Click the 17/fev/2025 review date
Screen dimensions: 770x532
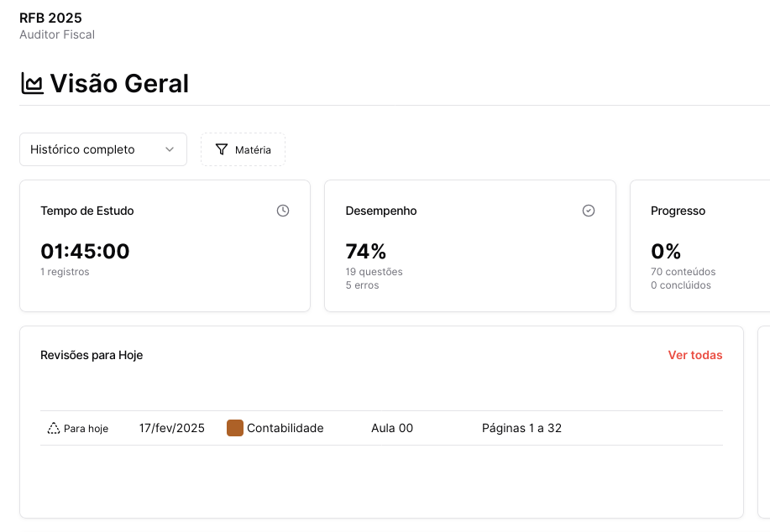(x=172, y=428)
